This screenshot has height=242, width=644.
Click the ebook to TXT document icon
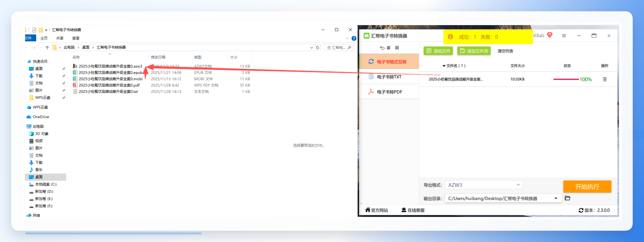371,77
